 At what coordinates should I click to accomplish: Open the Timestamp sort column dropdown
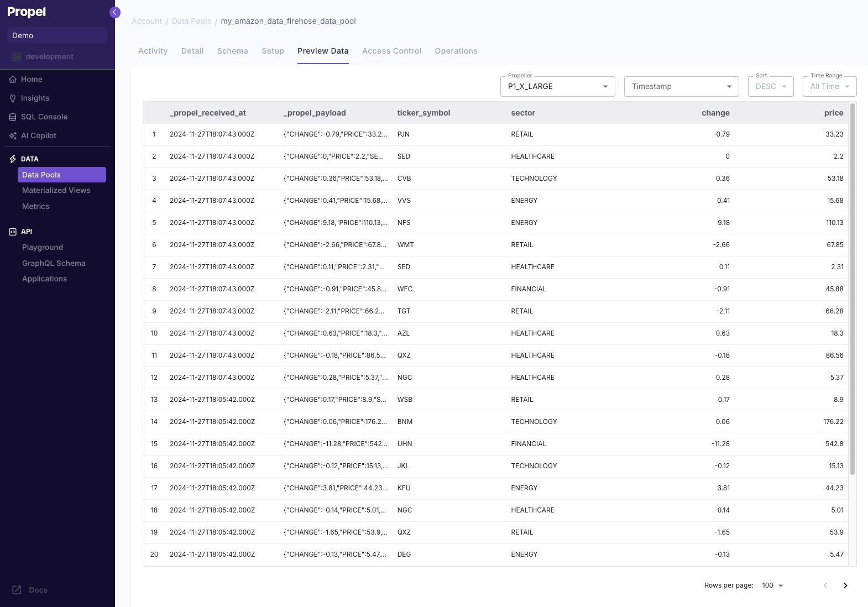pyautogui.click(x=682, y=86)
